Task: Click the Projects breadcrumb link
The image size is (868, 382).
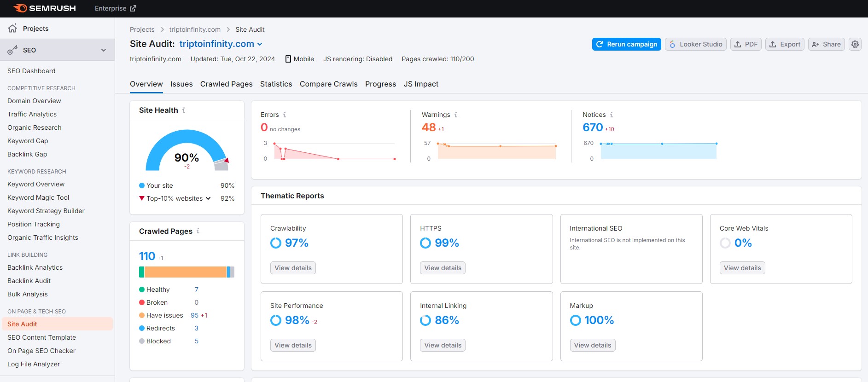Action: 142,29
